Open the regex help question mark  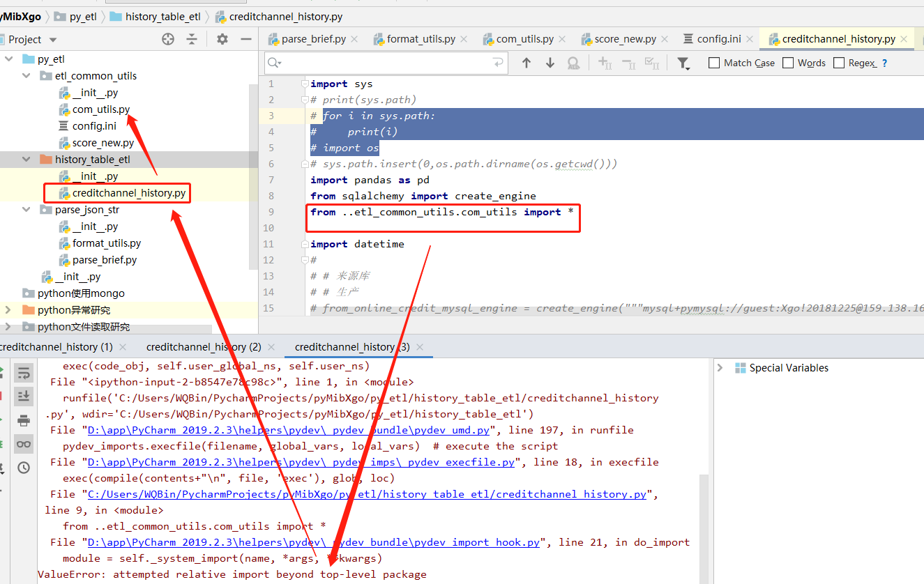click(885, 63)
